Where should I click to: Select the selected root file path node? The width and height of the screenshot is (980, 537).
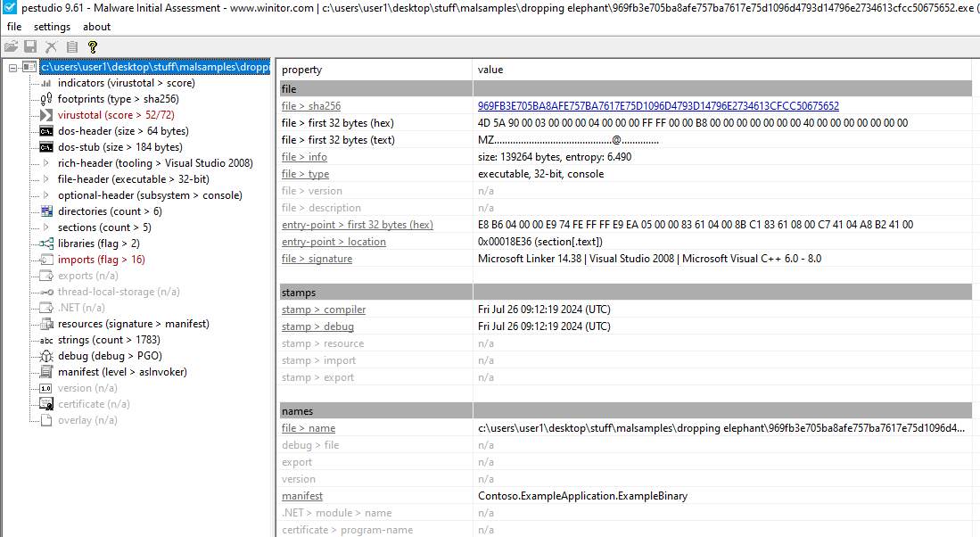tap(155, 67)
